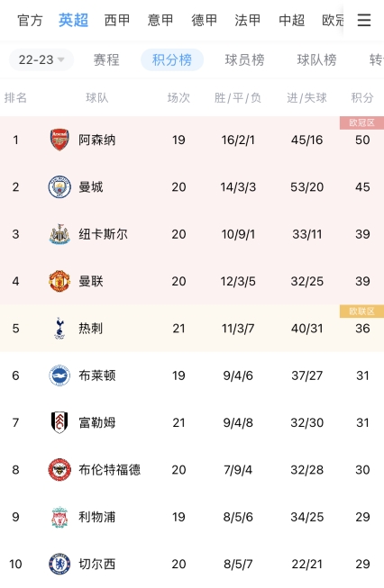Viewport: 384px width, 588px height.
Task: Expand the 22-23 season dropdown
Action: (x=41, y=59)
